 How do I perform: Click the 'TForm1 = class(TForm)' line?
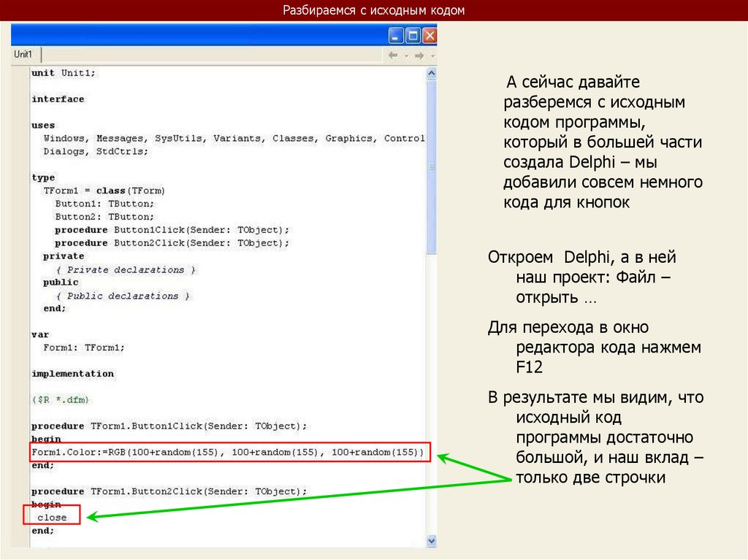click(104, 191)
